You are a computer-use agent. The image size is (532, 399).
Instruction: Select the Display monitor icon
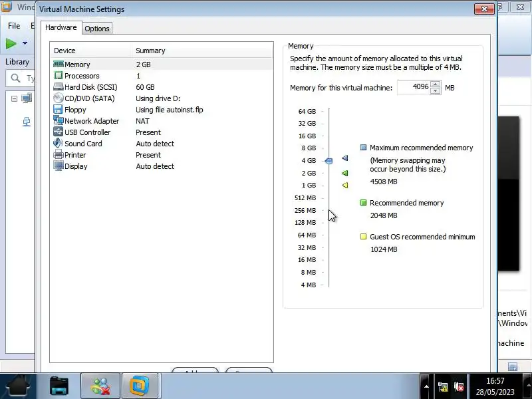pyautogui.click(x=59, y=166)
